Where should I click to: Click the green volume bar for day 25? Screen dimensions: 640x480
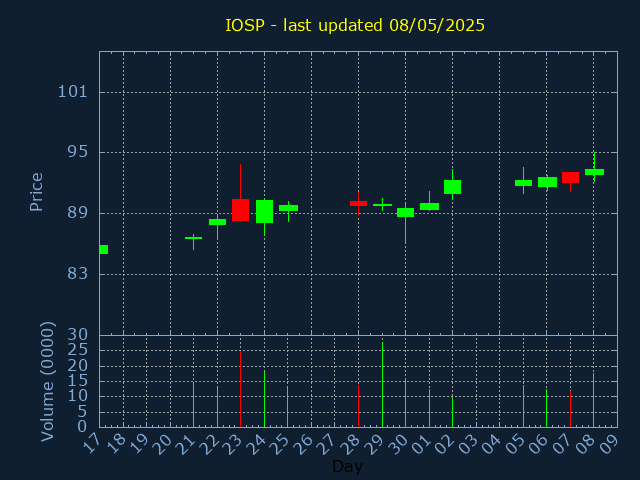288,407
